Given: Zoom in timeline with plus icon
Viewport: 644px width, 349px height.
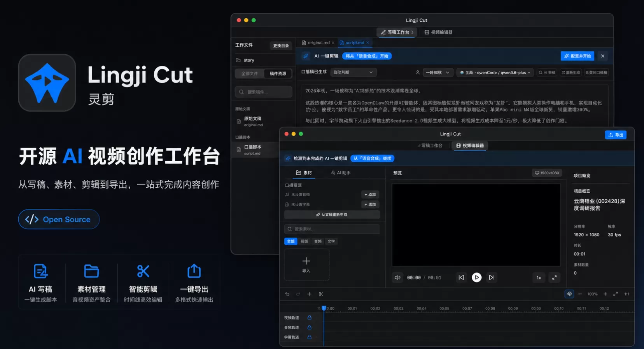Looking at the screenshot, I should click(605, 294).
